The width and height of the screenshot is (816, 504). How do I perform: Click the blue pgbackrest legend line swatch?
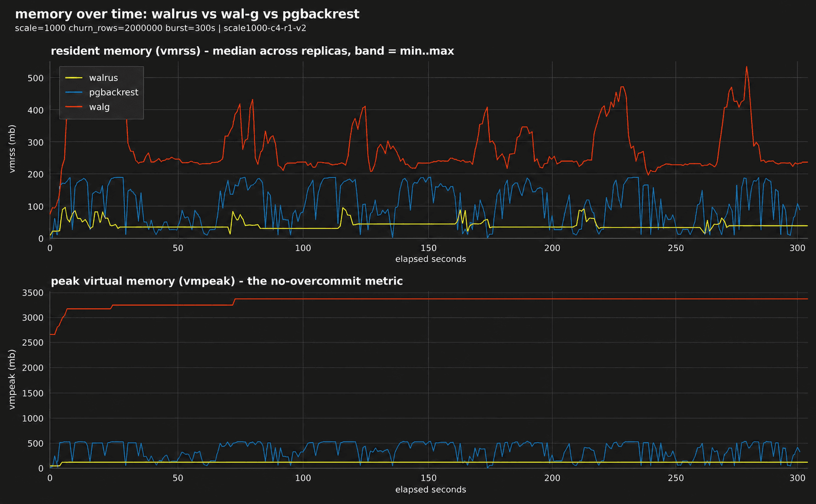click(x=74, y=93)
